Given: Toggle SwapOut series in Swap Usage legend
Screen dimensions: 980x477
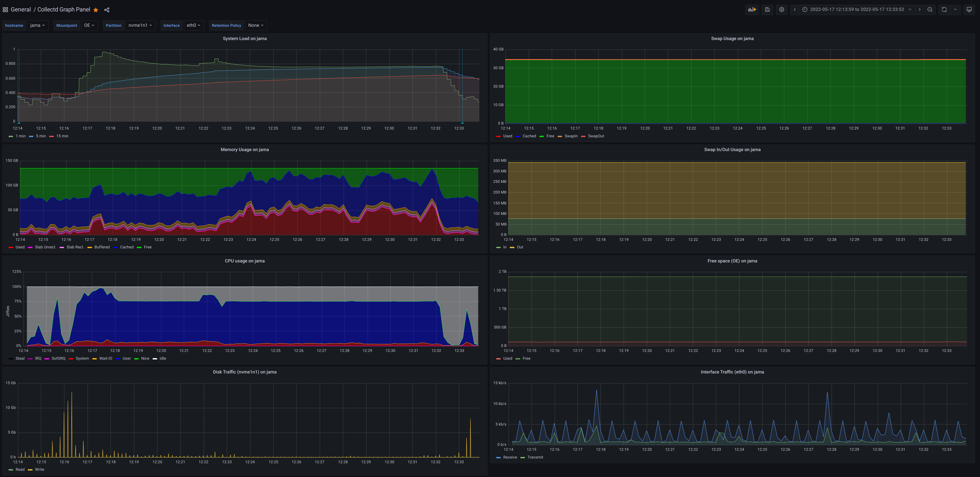Looking at the screenshot, I should point(596,136).
